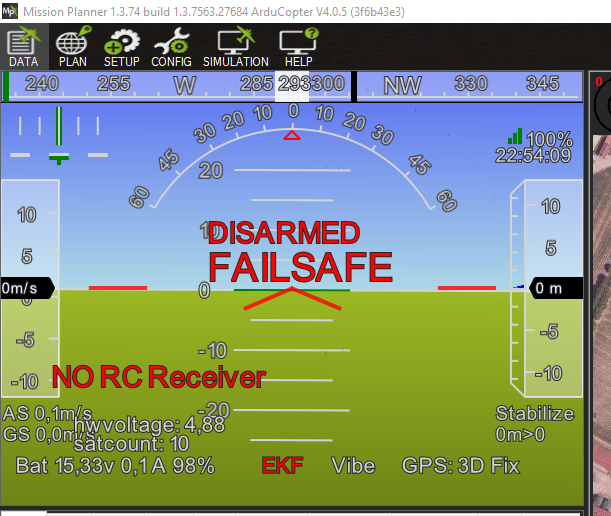This screenshot has width=611, height=516.
Task: Click the Mission Planner title bar text
Action: point(214,12)
